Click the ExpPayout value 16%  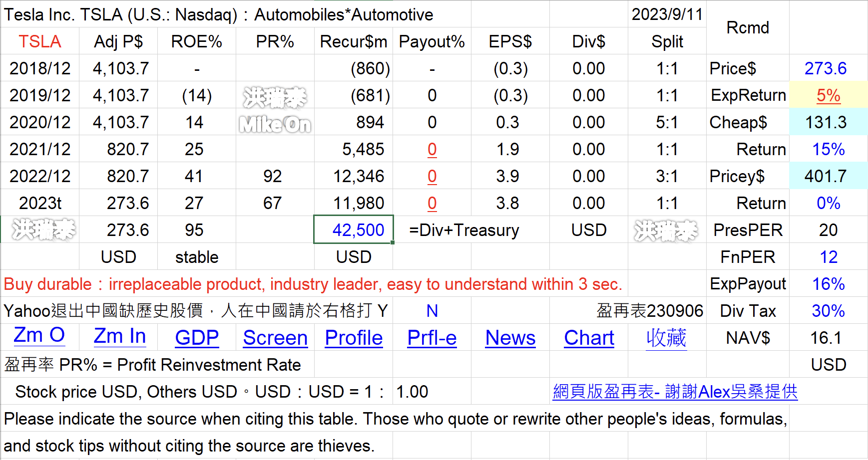click(828, 284)
